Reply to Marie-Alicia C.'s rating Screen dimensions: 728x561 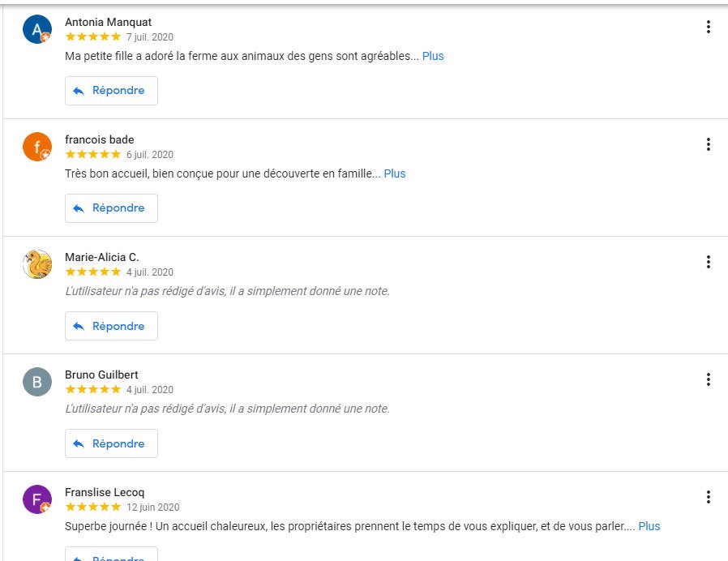(x=111, y=326)
